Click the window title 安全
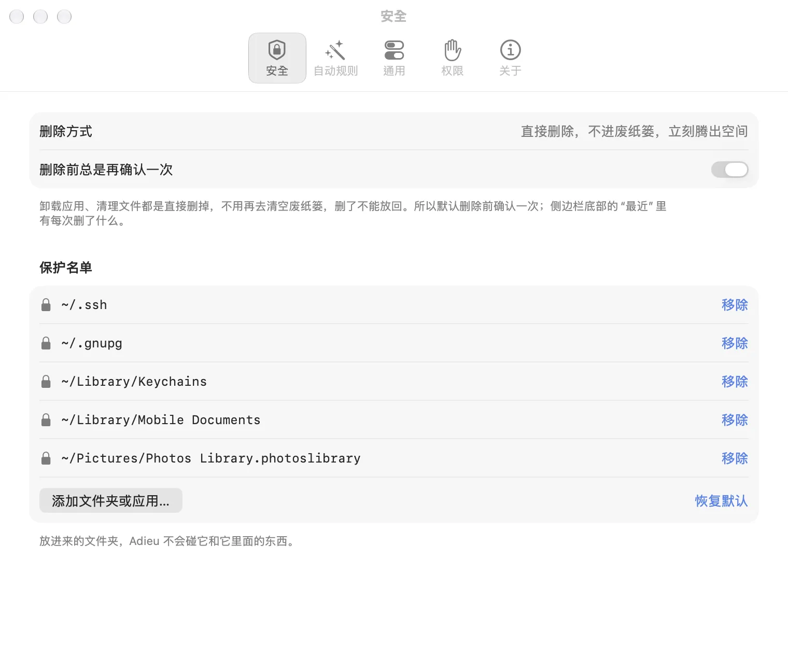 (393, 17)
